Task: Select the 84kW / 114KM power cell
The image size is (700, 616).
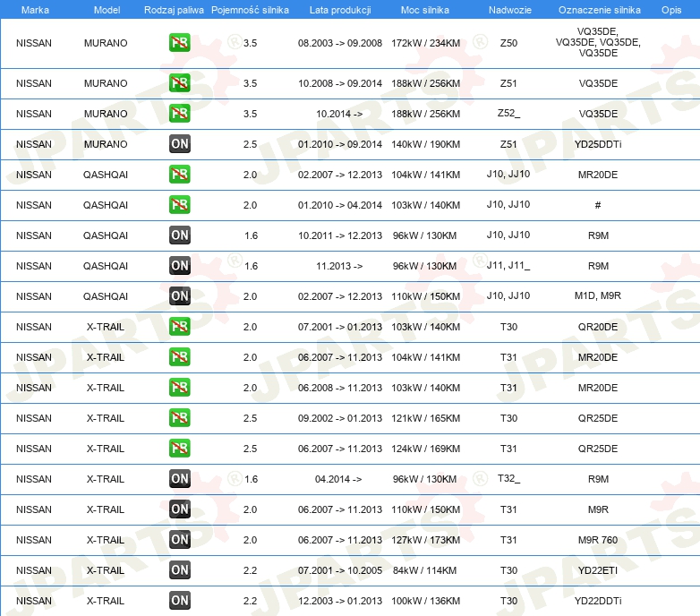Action: click(425, 570)
